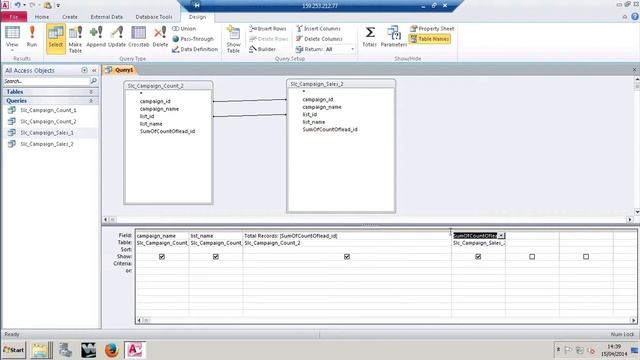Screen dimensions: 640x360
Task: Select Slc_Campaign_Sales_1 in navigation pane
Action: (x=47, y=133)
